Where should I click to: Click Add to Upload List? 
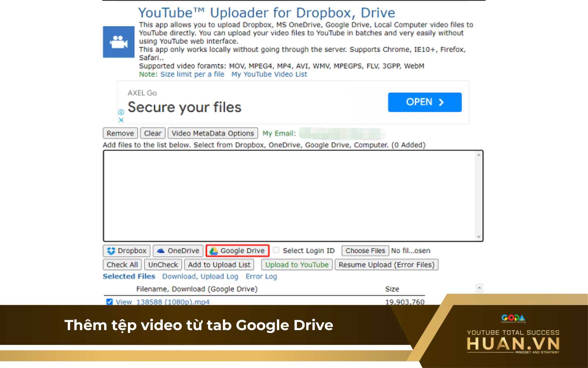click(219, 265)
